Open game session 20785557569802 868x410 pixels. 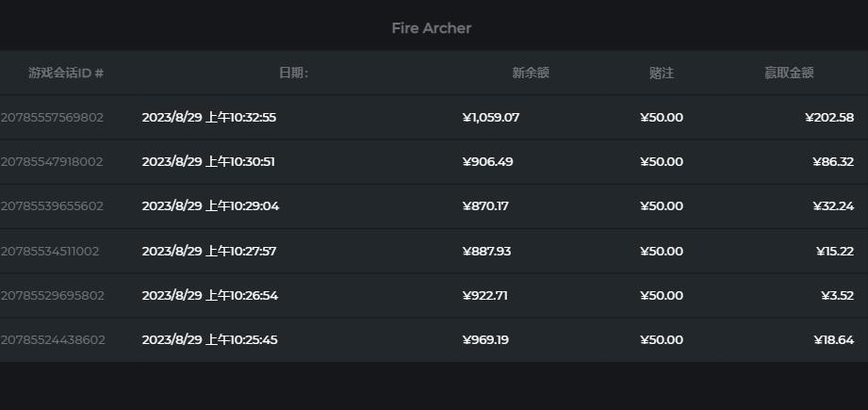pos(52,118)
